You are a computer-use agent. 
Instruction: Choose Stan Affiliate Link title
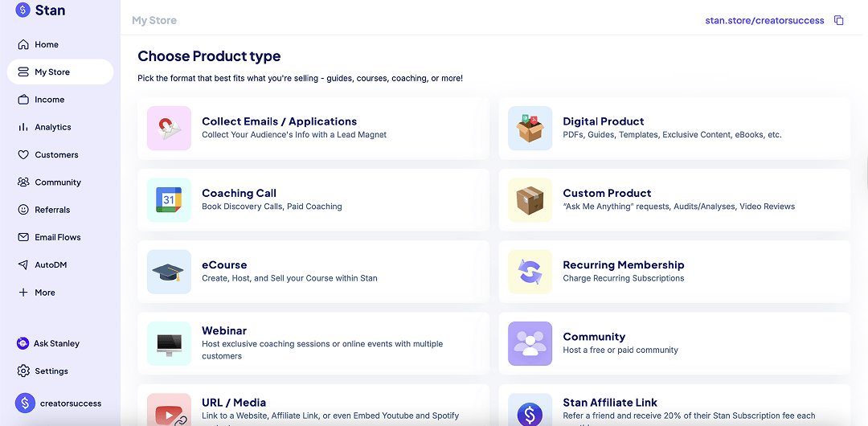[610, 403]
